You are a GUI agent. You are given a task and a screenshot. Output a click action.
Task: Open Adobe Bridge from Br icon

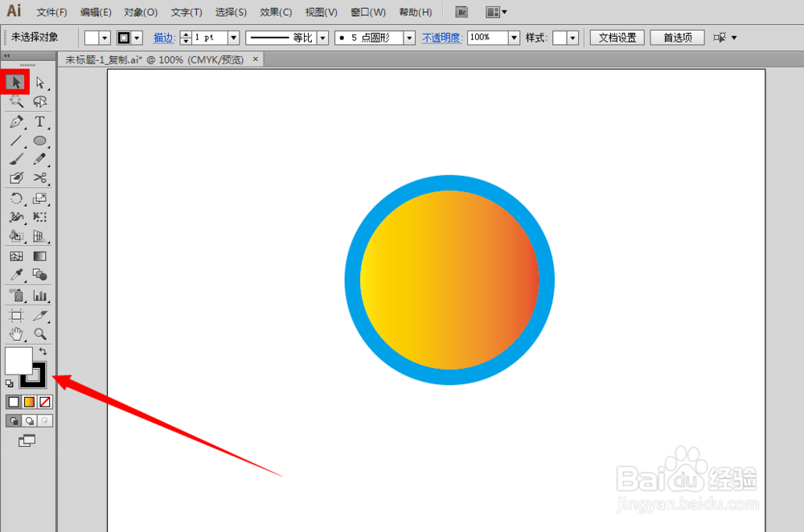(461, 12)
